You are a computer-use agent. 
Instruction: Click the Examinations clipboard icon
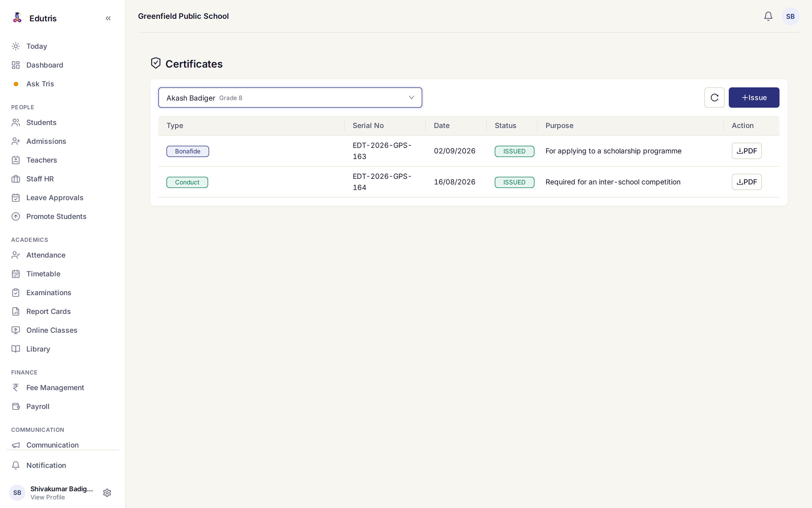(x=16, y=293)
